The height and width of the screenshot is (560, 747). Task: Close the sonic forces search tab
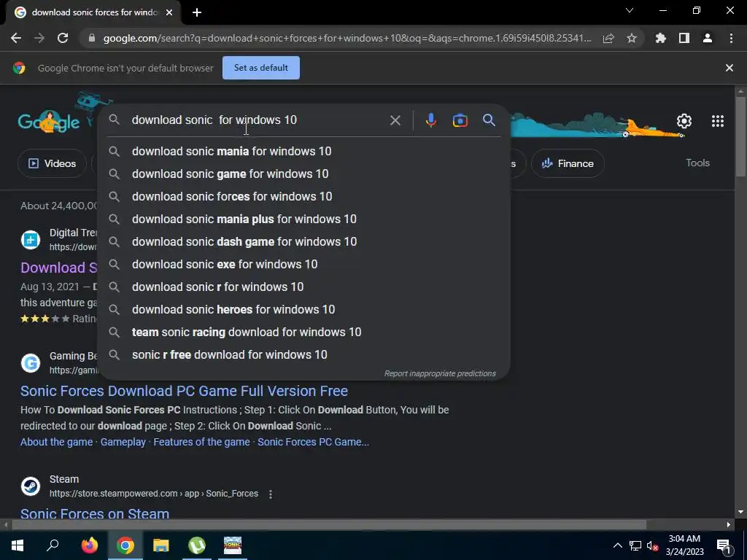169,13
